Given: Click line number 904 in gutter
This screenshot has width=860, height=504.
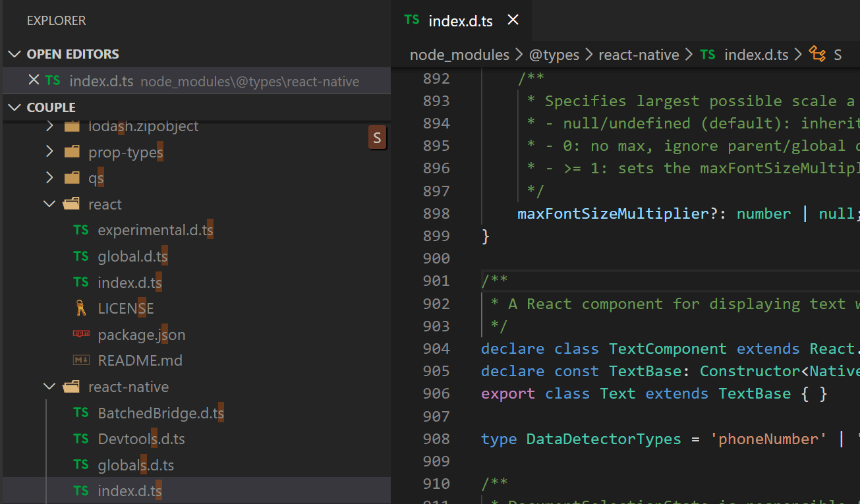Looking at the screenshot, I should tap(436, 349).
